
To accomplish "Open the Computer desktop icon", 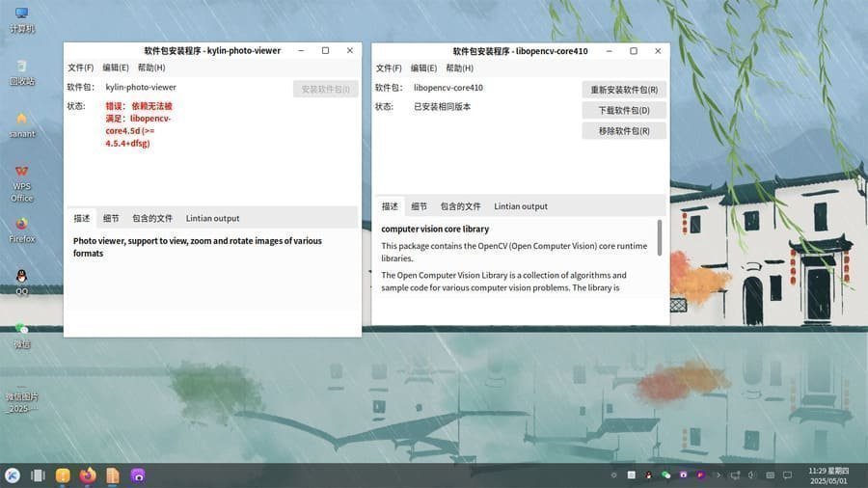I will point(21,20).
